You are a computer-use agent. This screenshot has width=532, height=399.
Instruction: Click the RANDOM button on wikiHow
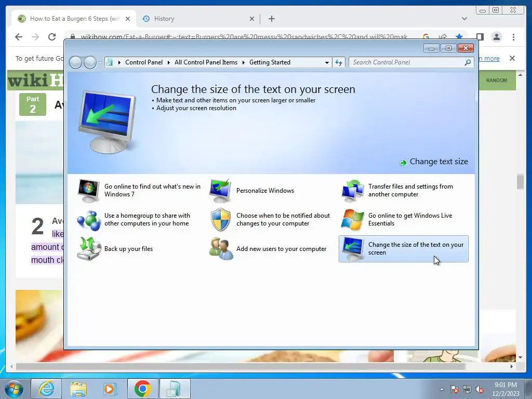pyautogui.click(x=496, y=81)
